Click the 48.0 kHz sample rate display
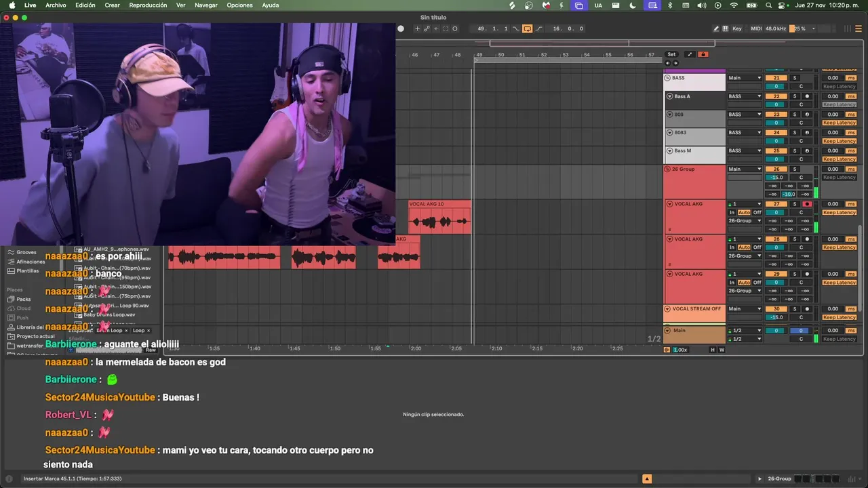 click(776, 28)
